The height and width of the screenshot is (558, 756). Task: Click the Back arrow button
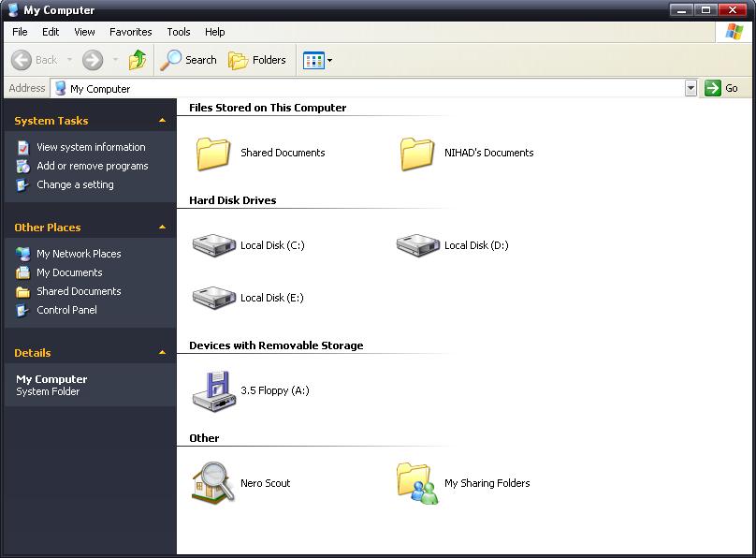tap(22, 60)
